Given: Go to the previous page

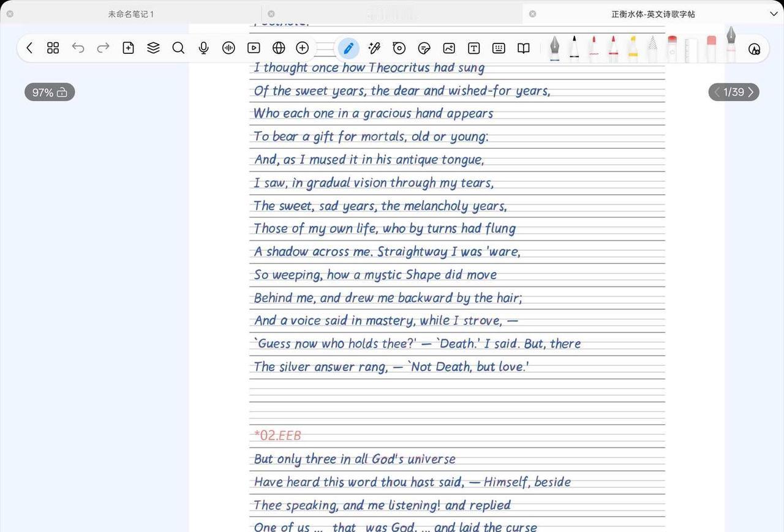Looking at the screenshot, I should pos(717,92).
